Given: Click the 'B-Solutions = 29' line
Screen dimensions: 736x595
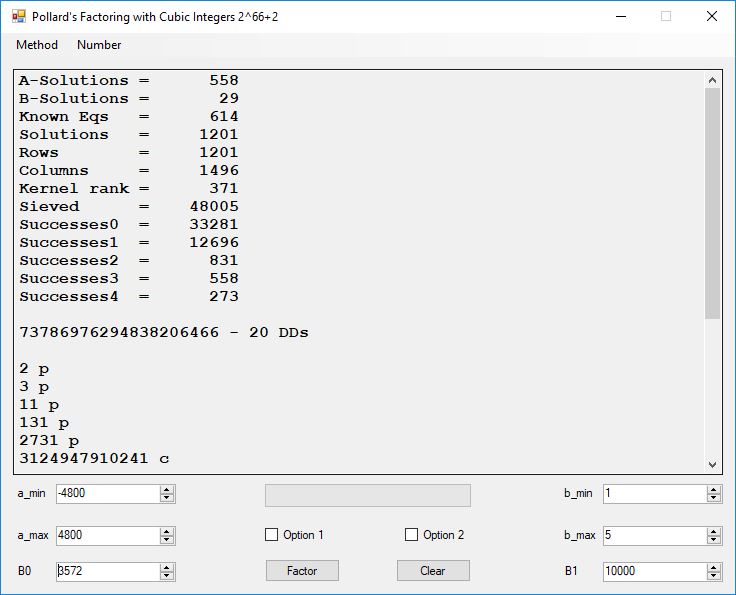Looking at the screenshot, I should [x=129, y=99].
